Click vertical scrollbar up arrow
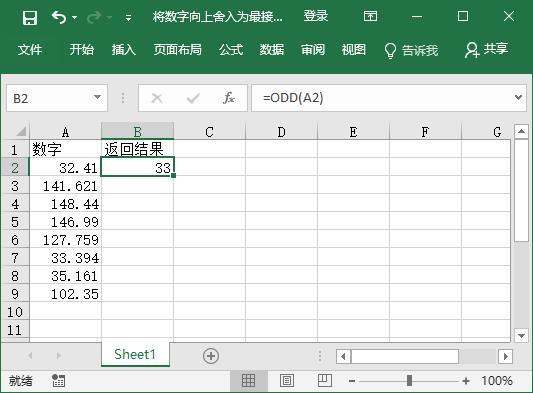The width and height of the screenshot is (533, 393). (x=521, y=131)
